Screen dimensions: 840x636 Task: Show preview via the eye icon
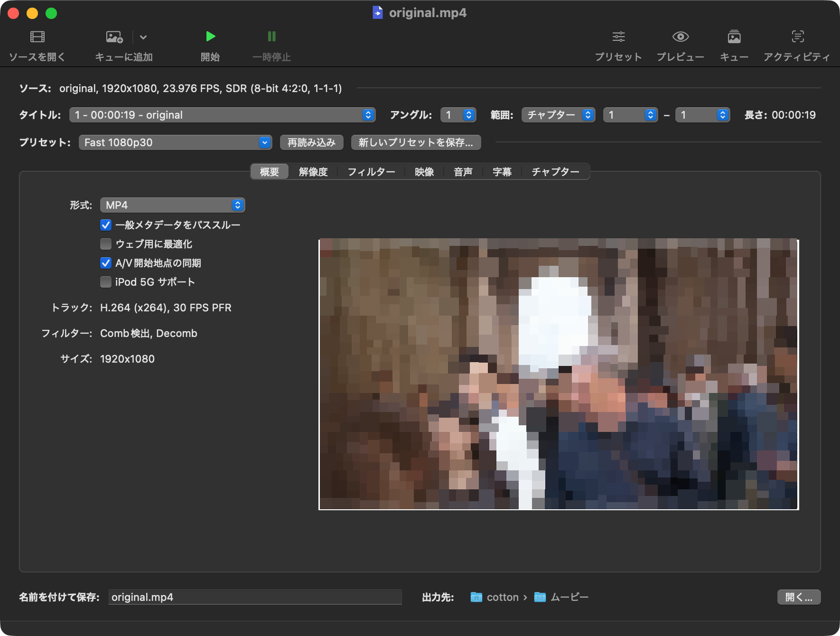coord(681,37)
